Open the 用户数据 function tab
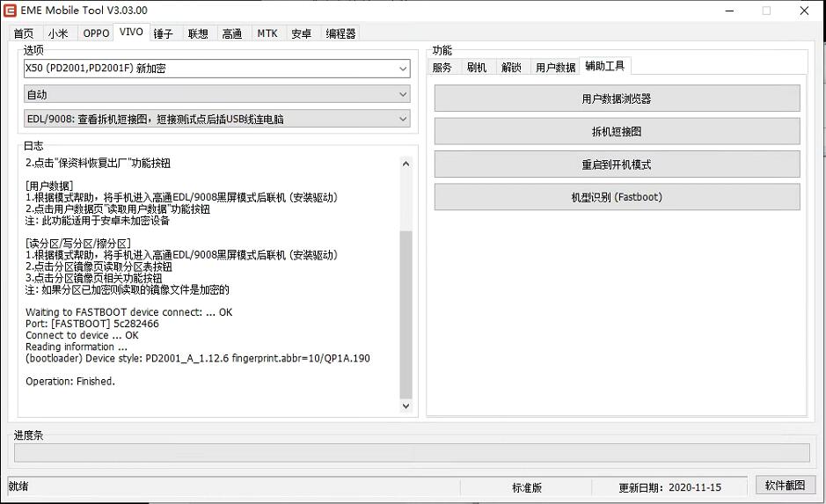The image size is (826, 504). [x=555, y=68]
